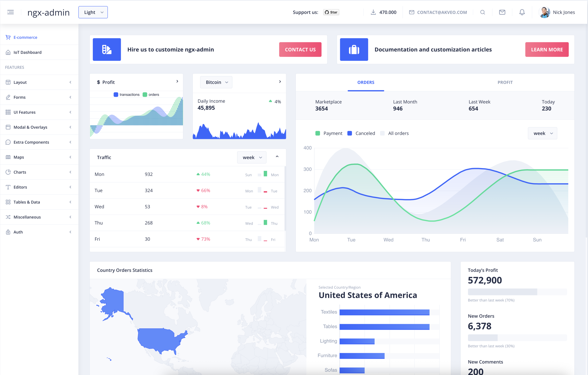This screenshot has height=375, width=588.
Task: Toggle the Payment legend on the orders chart
Action: click(329, 133)
